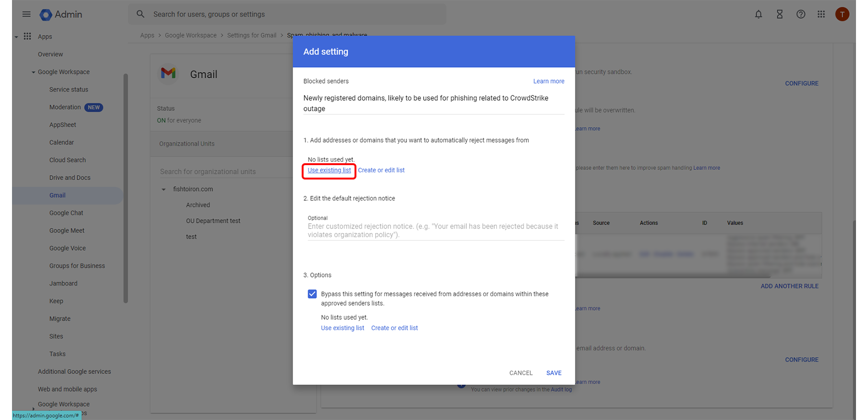Click Use existing list for blocked senders

point(329,170)
